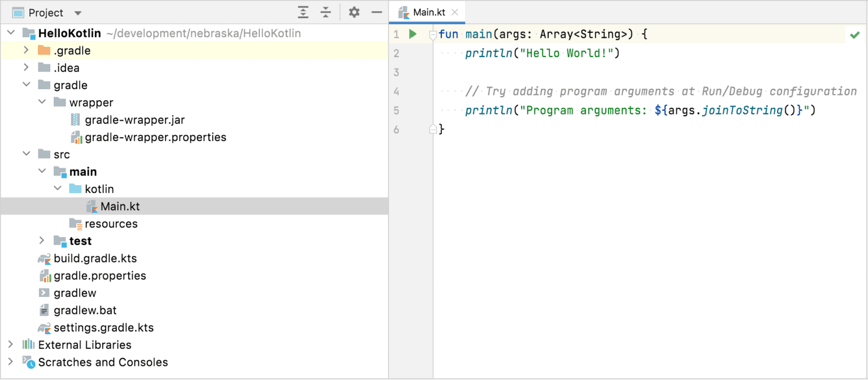
Task: Click line number 5 in the gutter
Action: [x=396, y=110]
